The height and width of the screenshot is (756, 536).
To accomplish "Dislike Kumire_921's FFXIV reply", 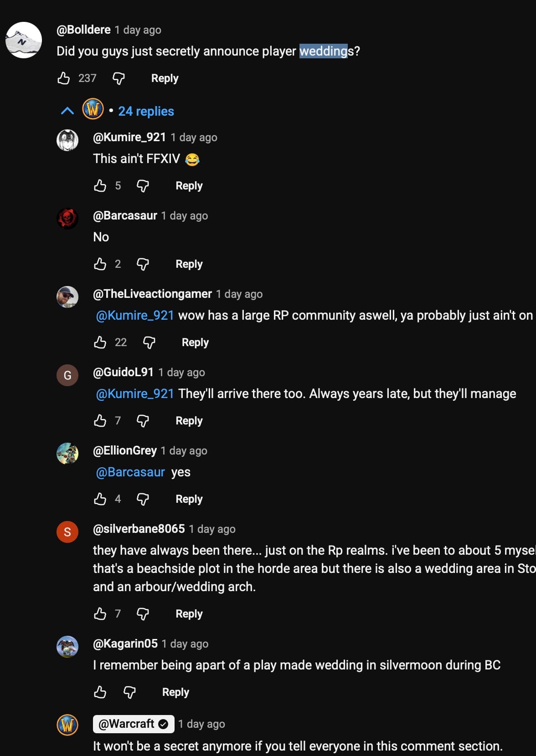I will [x=143, y=186].
